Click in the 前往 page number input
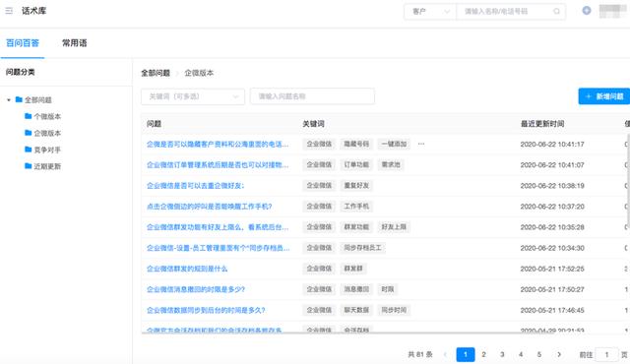This screenshot has width=630, height=364. 606,354
